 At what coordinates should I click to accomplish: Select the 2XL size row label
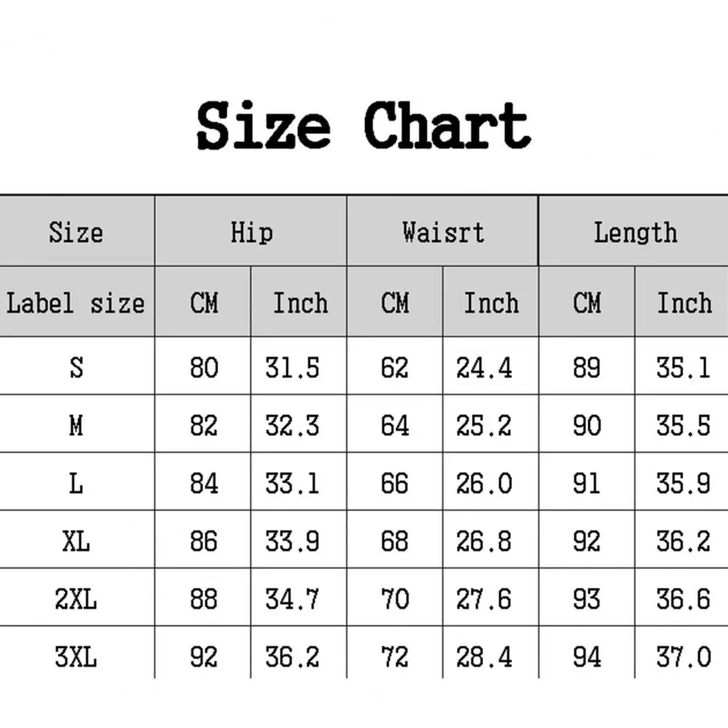(x=76, y=599)
